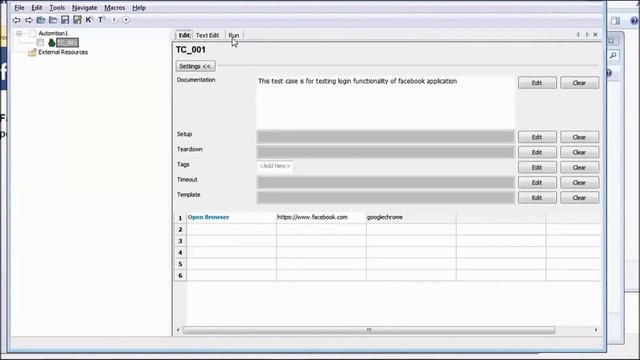Click Clear button for Template
Image resolution: width=640 pixels, height=360 pixels.
[580, 198]
